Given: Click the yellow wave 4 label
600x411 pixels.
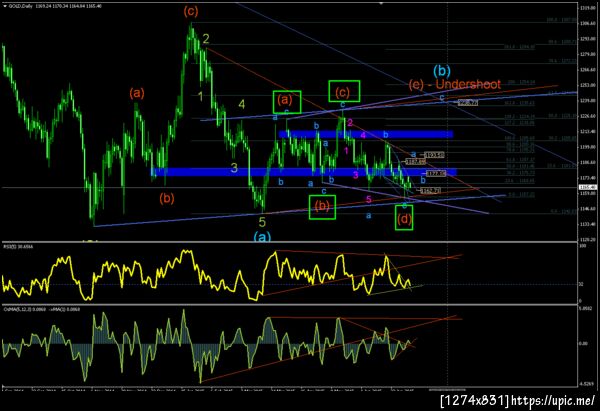Looking at the screenshot, I should (x=241, y=104).
